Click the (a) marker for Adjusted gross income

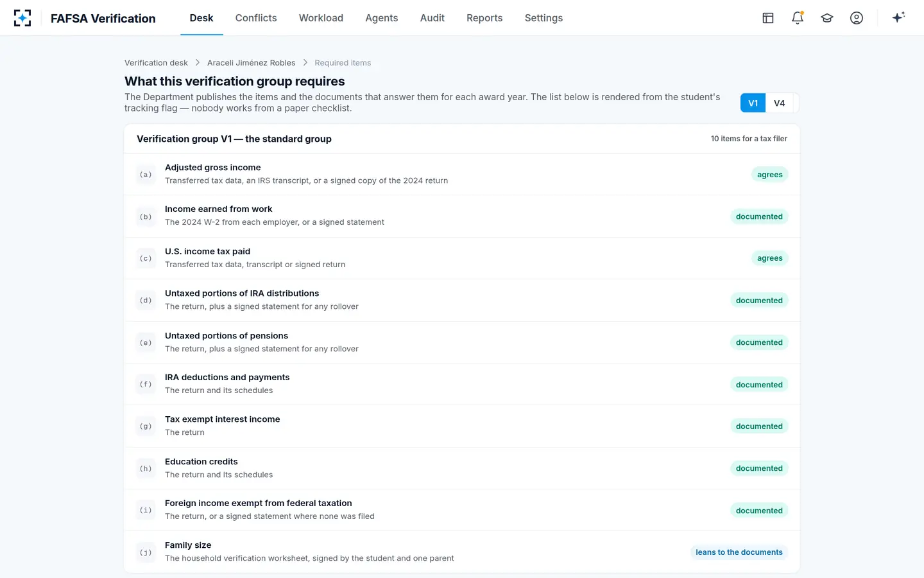(146, 175)
